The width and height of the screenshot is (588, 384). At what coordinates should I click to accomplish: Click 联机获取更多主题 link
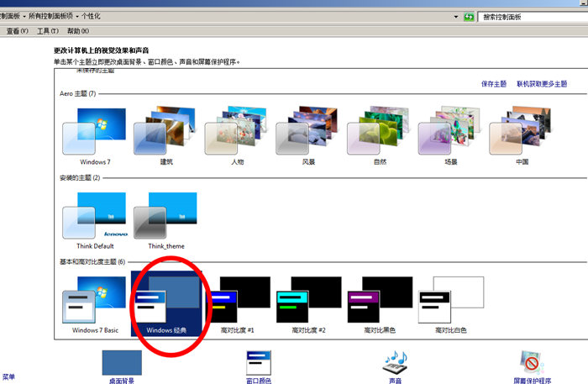pos(542,84)
